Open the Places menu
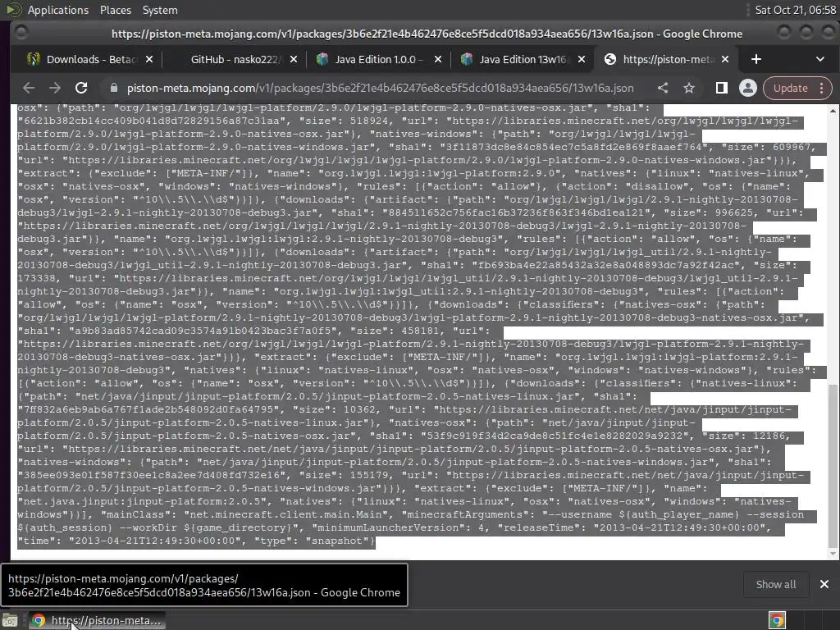Screen dimensions: 840x630 [x=115, y=10]
